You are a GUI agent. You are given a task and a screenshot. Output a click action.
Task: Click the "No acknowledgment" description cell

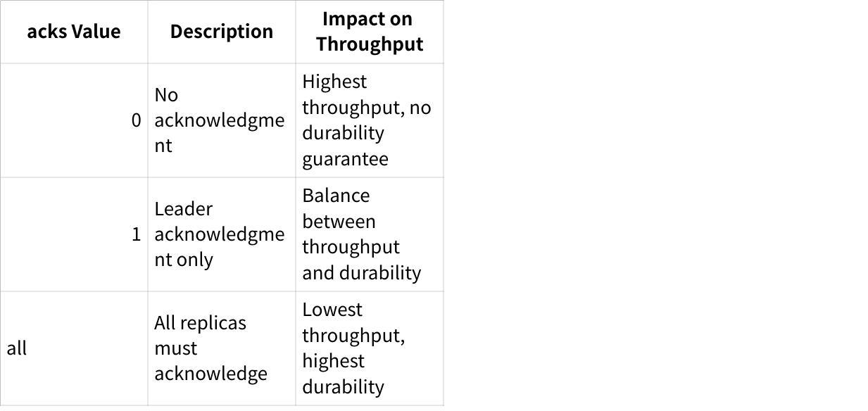pos(220,120)
